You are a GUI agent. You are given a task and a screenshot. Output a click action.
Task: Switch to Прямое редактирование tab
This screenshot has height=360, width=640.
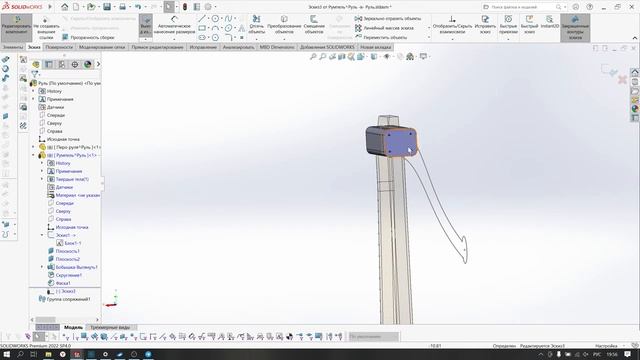pyautogui.click(x=158, y=47)
